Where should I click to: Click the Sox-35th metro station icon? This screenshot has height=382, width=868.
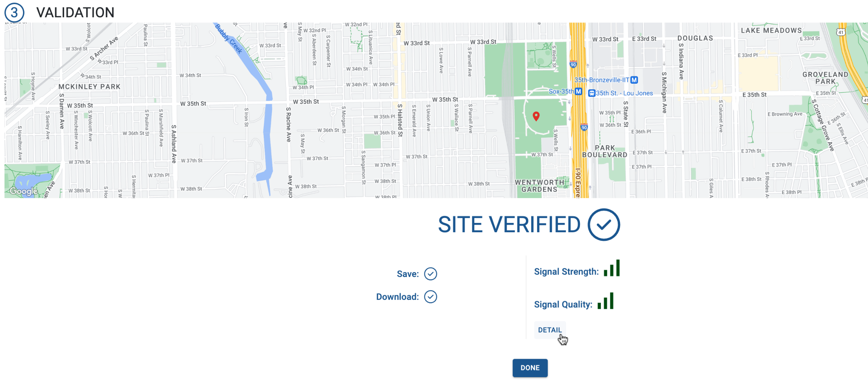pos(578,92)
